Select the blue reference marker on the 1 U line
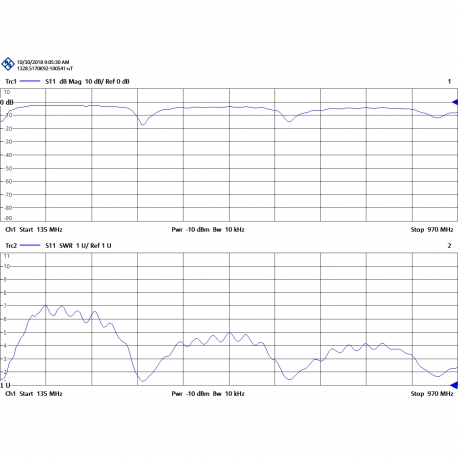Image resolution: width=458 pixels, height=458 pixels. 455,385
